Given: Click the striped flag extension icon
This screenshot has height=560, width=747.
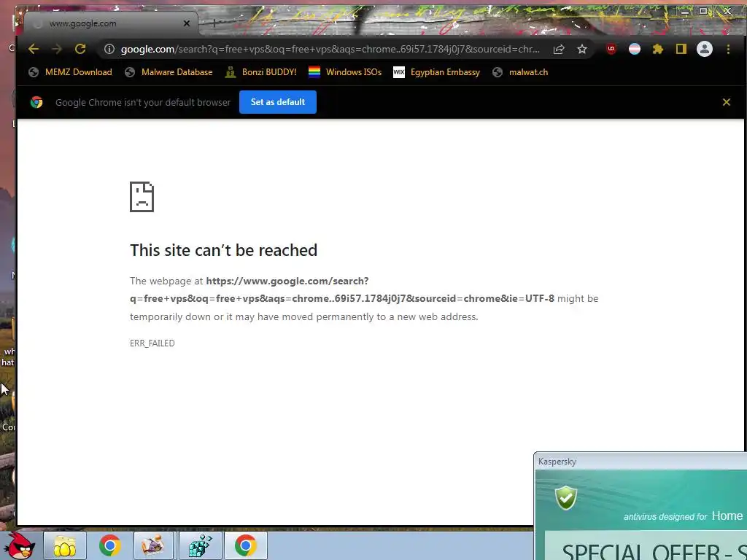Looking at the screenshot, I should [x=635, y=49].
